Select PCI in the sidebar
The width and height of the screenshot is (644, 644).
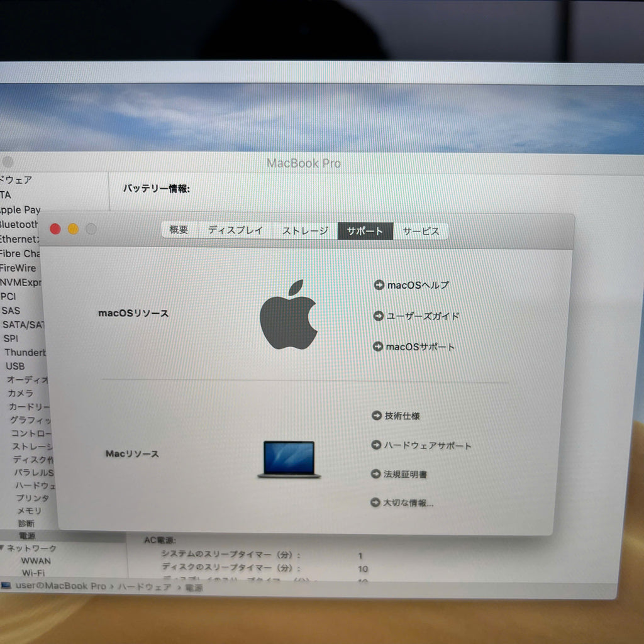point(8,296)
